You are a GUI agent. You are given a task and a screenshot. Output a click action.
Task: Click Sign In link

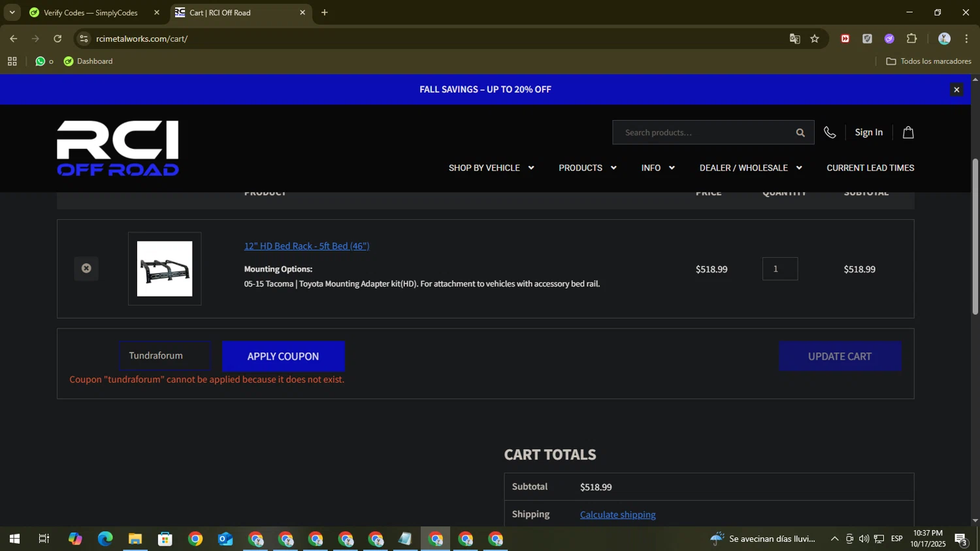click(869, 133)
